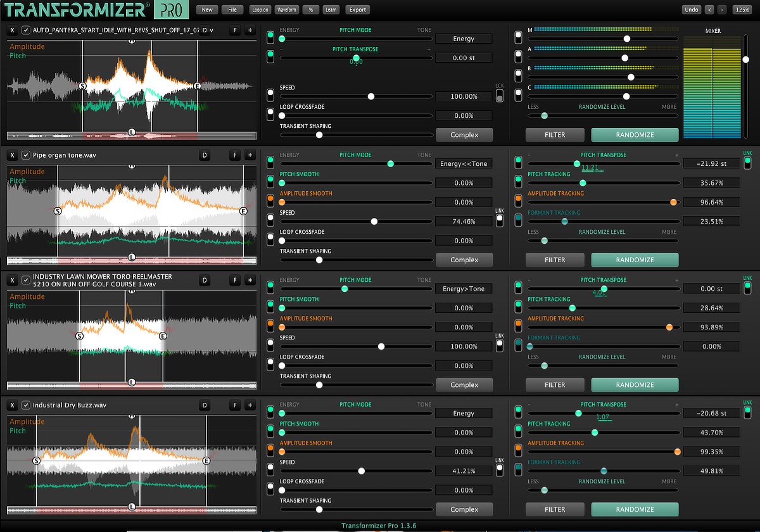Open the 125% zoom selector
This screenshot has height=532, width=760.
tap(742, 9)
